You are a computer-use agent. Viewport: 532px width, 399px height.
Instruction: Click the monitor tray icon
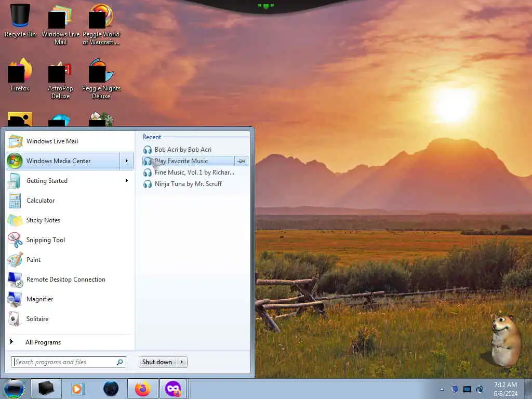[x=467, y=389]
